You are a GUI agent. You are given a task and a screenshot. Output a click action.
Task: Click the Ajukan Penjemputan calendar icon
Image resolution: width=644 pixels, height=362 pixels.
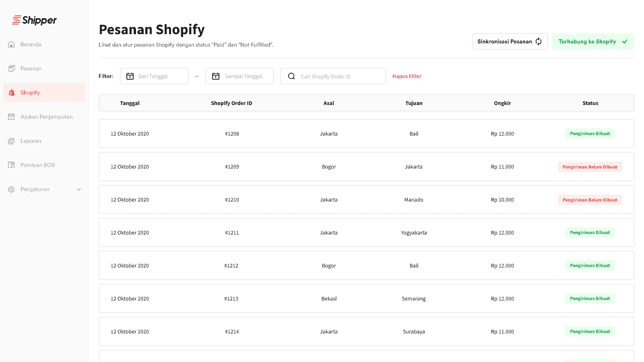point(11,117)
